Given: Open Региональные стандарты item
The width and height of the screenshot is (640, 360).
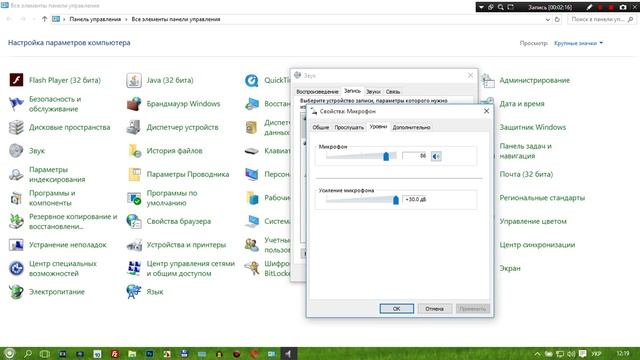Looking at the screenshot, I should (542, 198).
